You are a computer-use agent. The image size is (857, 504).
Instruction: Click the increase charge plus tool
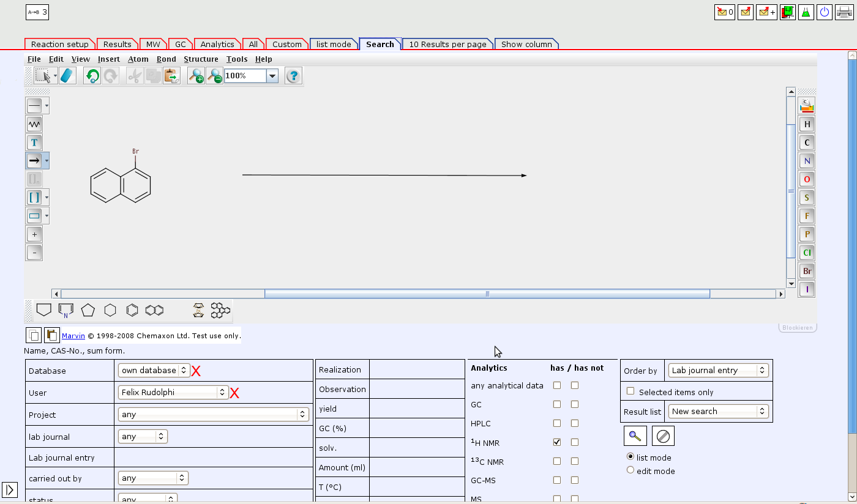pos(34,234)
